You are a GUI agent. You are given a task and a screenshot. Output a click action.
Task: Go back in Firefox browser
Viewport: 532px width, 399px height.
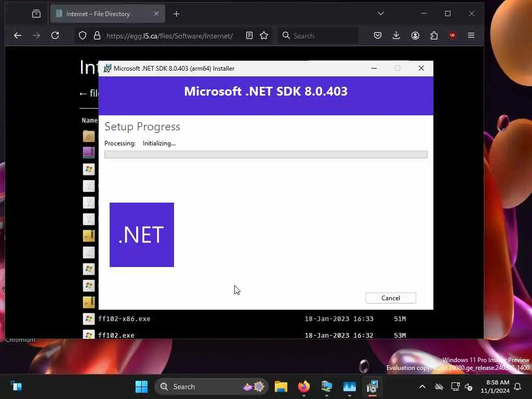pyautogui.click(x=18, y=36)
